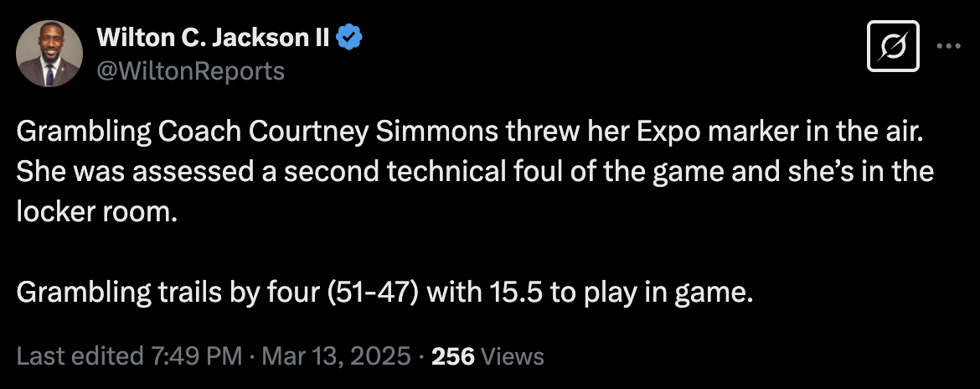Image resolution: width=980 pixels, height=389 pixels.
Task: Click the blue verified checkmark badge
Action: click(349, 37)
